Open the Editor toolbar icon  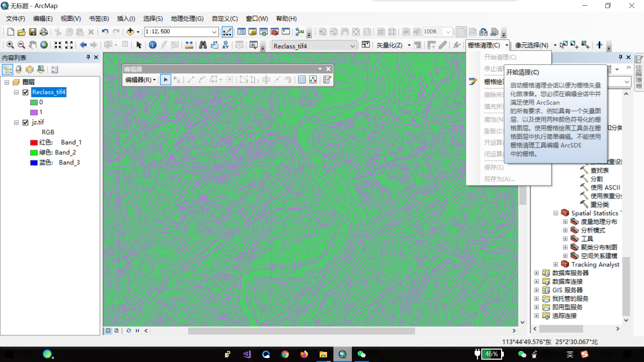pos(227,32)
